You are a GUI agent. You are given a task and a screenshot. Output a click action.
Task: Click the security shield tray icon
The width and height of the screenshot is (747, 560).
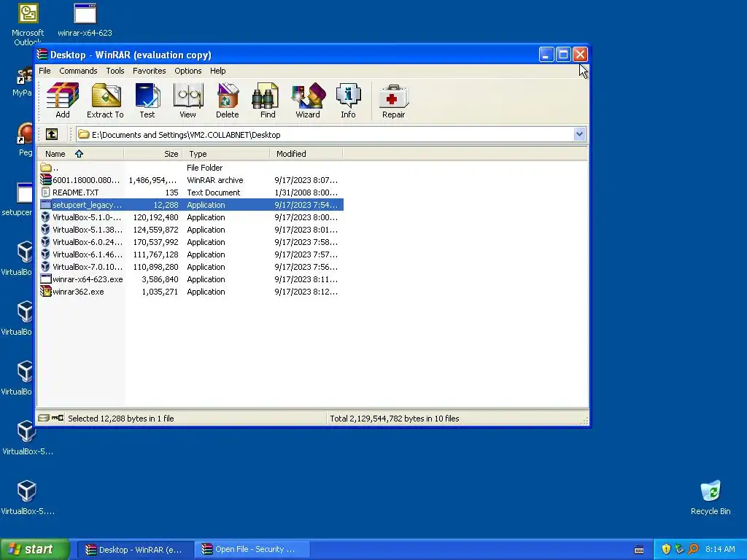point(666,549)
